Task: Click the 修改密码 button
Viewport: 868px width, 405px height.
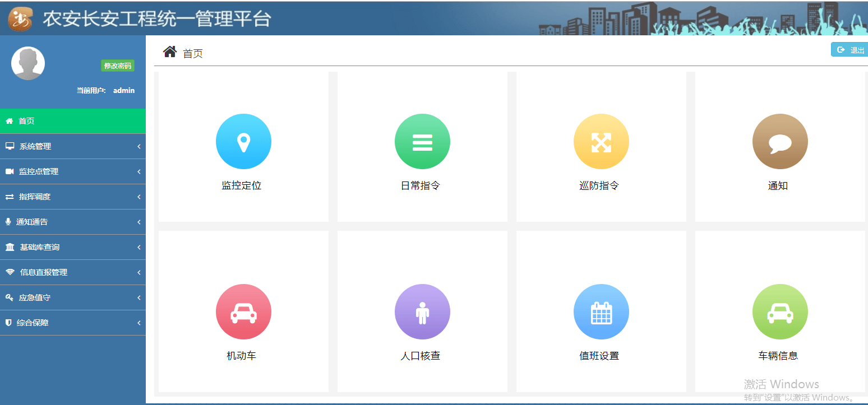Action: (x=118, y=66)
